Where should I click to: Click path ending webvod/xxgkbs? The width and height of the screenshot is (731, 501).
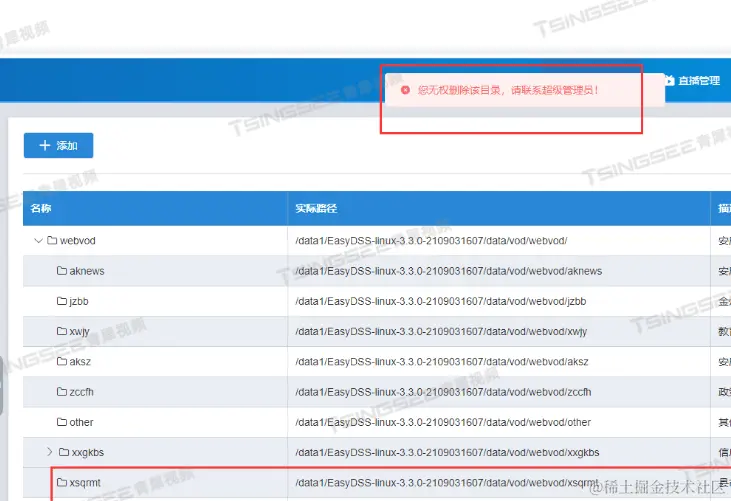pos(447,453)
